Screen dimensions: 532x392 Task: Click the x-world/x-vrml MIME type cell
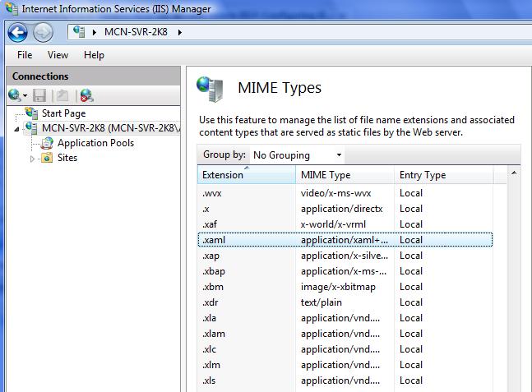click(x=333, y=224)
